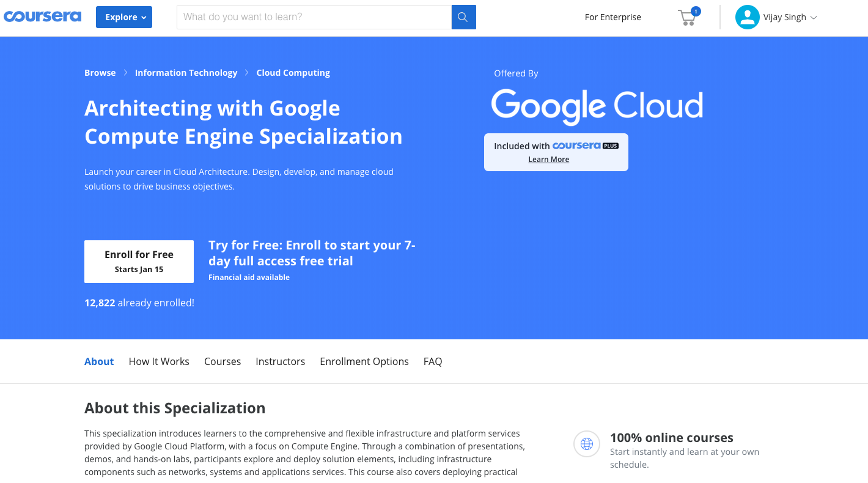Click the Coursera logo
This screenshot has width=868, height=483.
tap(42, 17)
